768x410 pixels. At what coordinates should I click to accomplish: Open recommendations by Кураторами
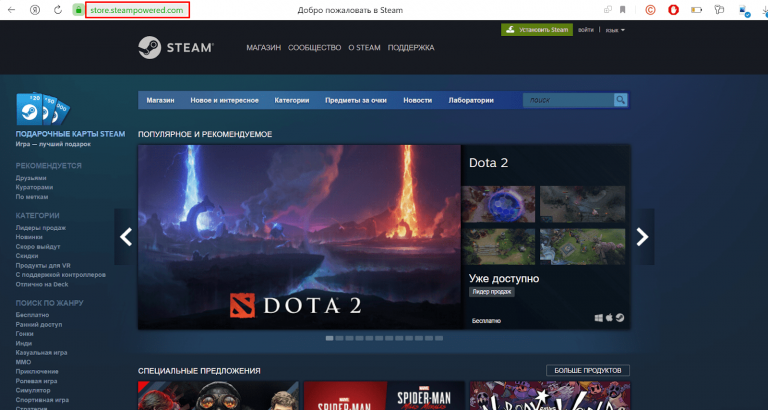click(x=34, y=187)
